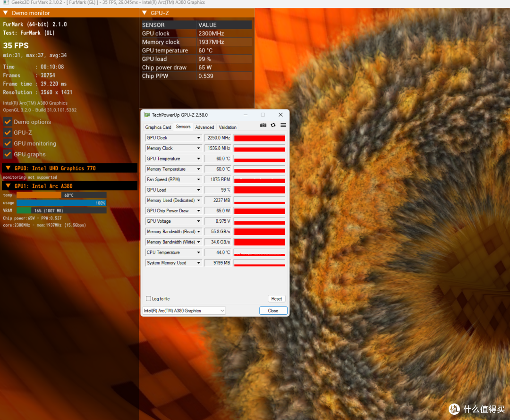
Task: Switch to the Graphics Card tab
Action: (x=158, y=127)
